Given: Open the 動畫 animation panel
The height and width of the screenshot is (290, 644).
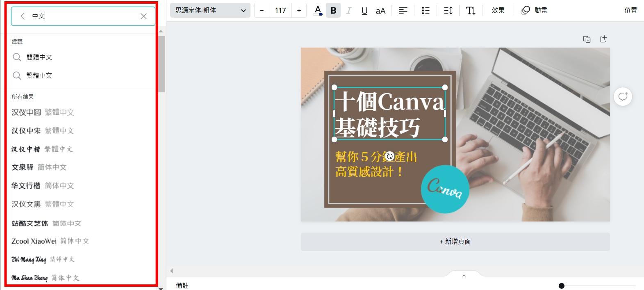Looking at the screenshot, I should click(x=534, y=10).
